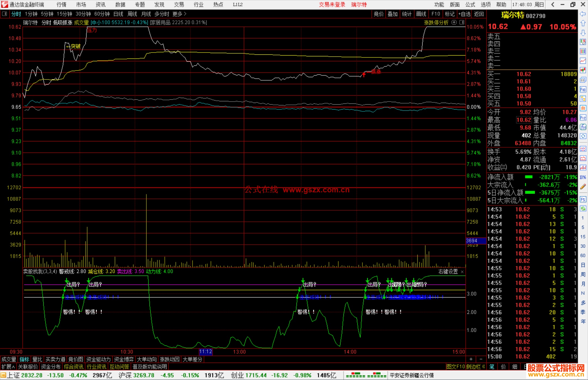Open the f(x) formula sidebar icon
Image resolution: width=588 pixels, height=380 pixels.
coord(583,127)
